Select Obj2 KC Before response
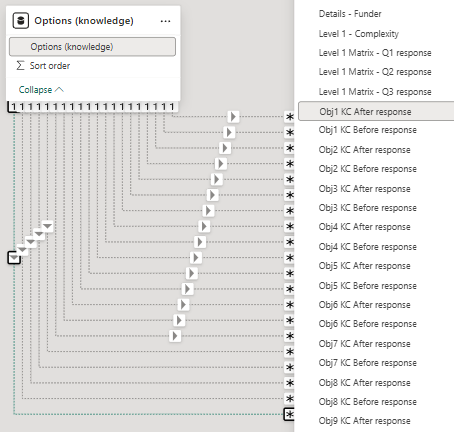Viewport: 454px width, 432px height. coord(368,169)
